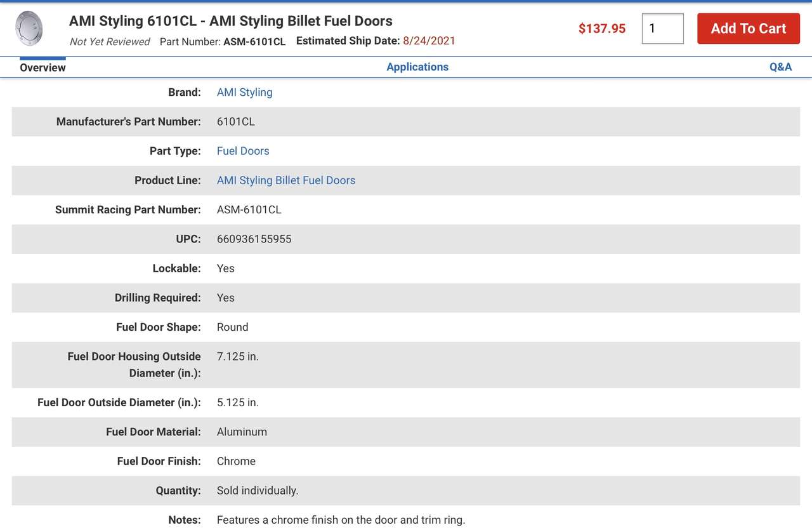
Task: Click the Not Yet Reviewed text
Action: tap(110, 41)
